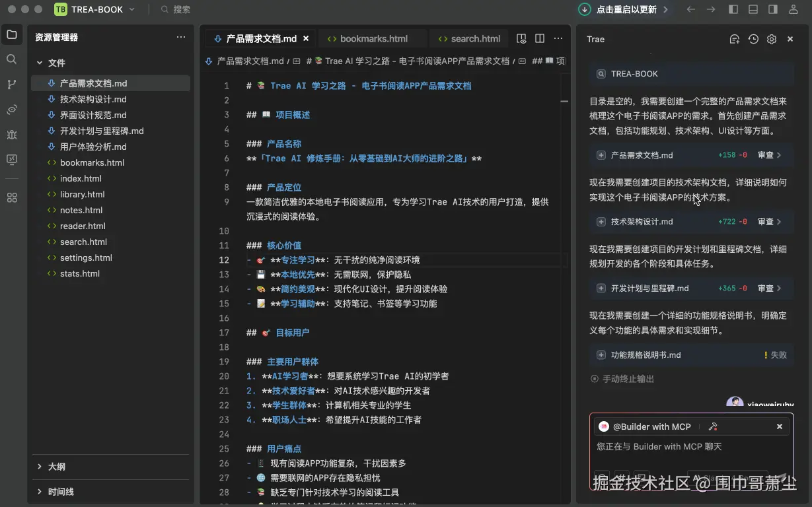Click the restart update download icon

point(585,9)
